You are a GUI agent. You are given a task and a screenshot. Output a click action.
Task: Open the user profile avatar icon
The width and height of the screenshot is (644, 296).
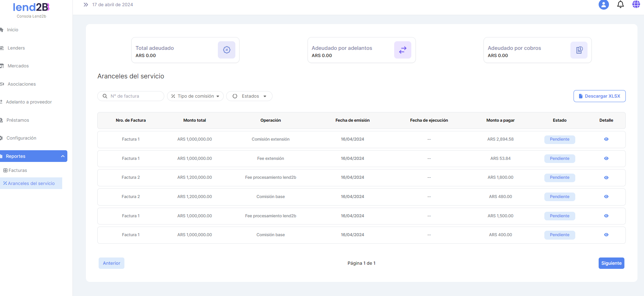[603, 5]
